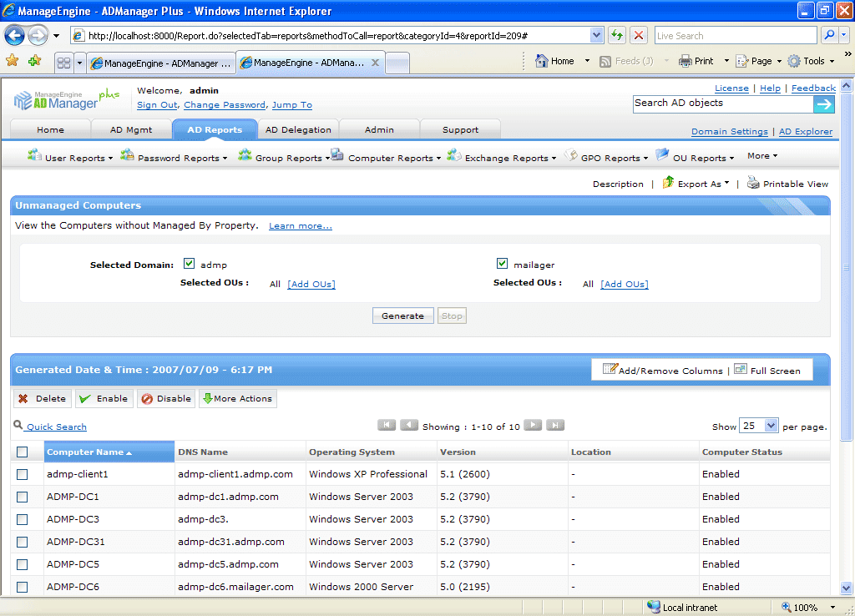Image resolution: width=855 pixels, height=616 pixels.
Task: Change the Show per page dropdown
Action: [x=757, y=425]
